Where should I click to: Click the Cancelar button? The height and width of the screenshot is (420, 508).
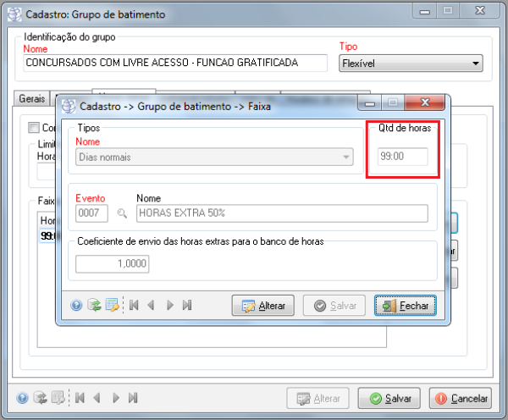coord(461,398)
